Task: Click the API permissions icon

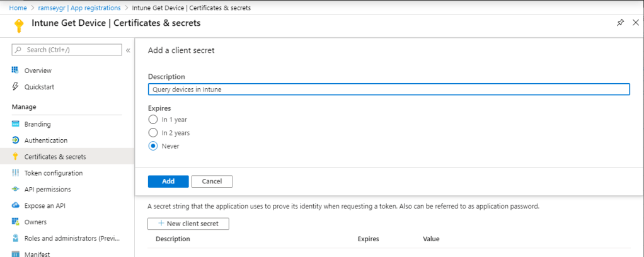Action: click(16, 190)
